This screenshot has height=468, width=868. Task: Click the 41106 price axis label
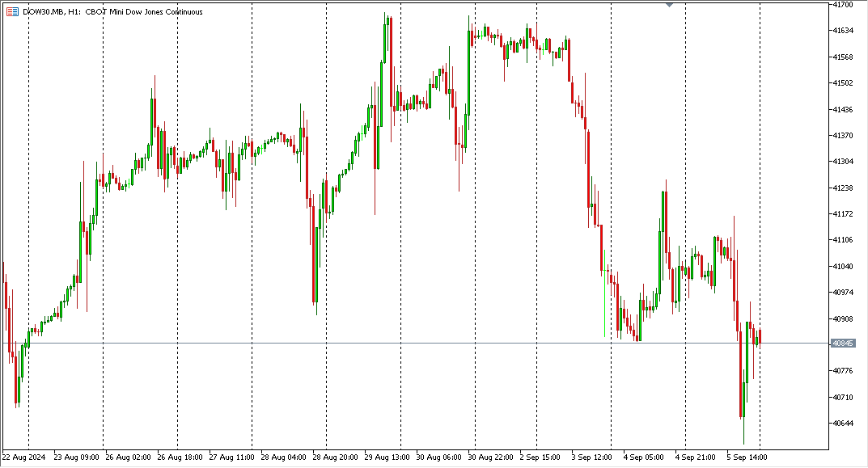tap(843, 240)
